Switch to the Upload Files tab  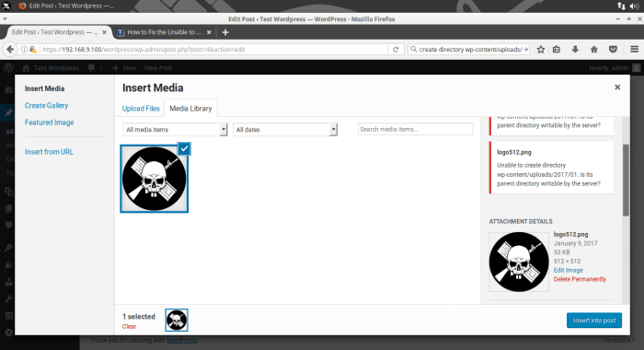pos(141,109)
